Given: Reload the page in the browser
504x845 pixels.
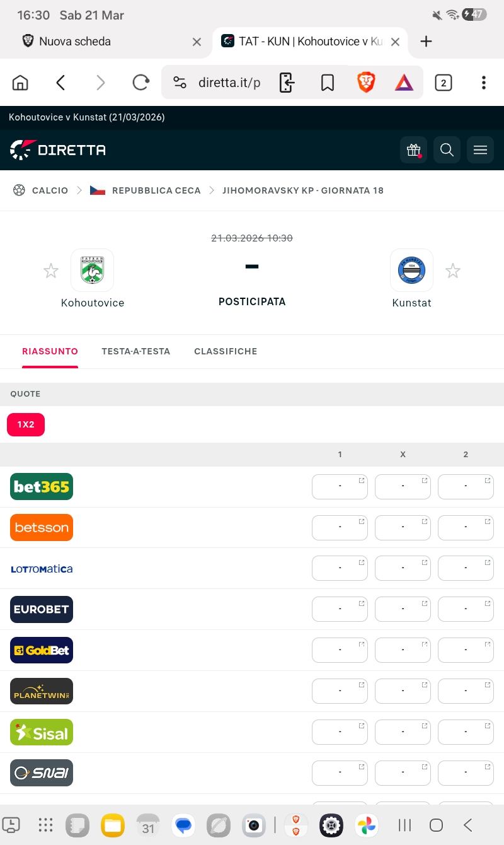Looking at the screenshot, I should click(140, 83).
